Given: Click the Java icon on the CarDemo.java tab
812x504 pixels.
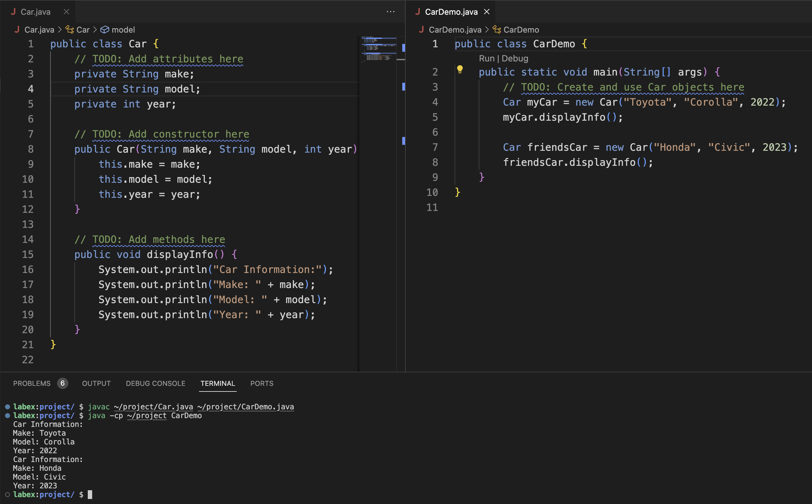Looking at the screenshot, I should click(418, 12).
